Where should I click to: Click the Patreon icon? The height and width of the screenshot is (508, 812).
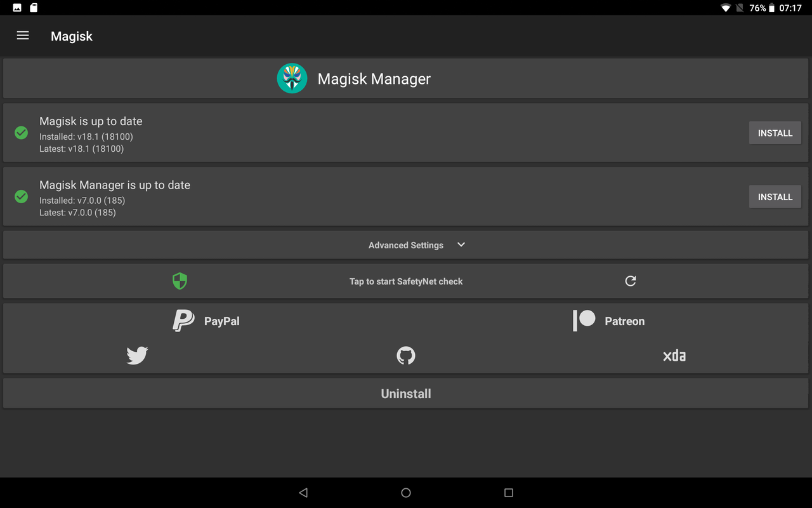[x=583, y=321]
